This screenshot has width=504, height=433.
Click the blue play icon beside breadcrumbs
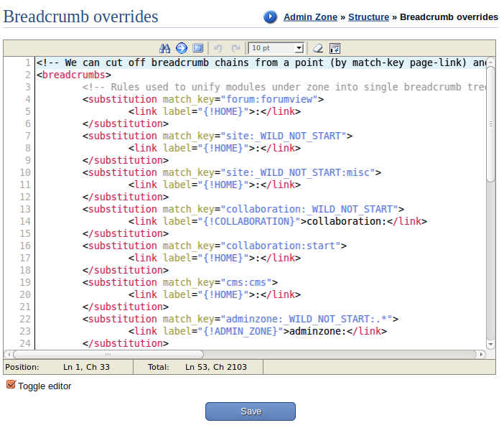point(270,17)
